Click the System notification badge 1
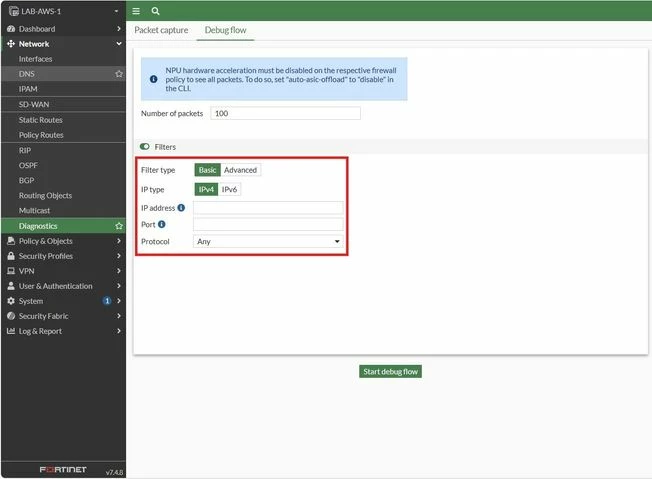Image resolution: width=652 pixels, height=479 pixels. click(x=107, y=301)
